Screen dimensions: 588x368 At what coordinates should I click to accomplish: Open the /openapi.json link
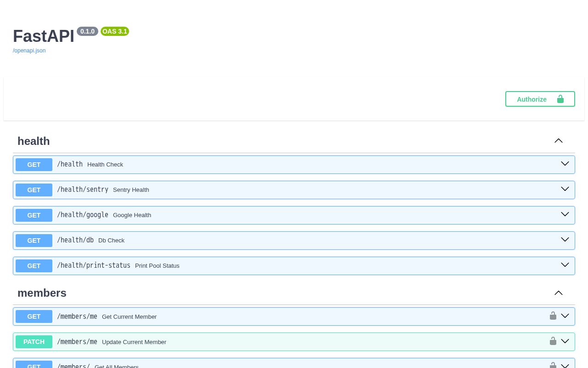click(x=29, y=51)
